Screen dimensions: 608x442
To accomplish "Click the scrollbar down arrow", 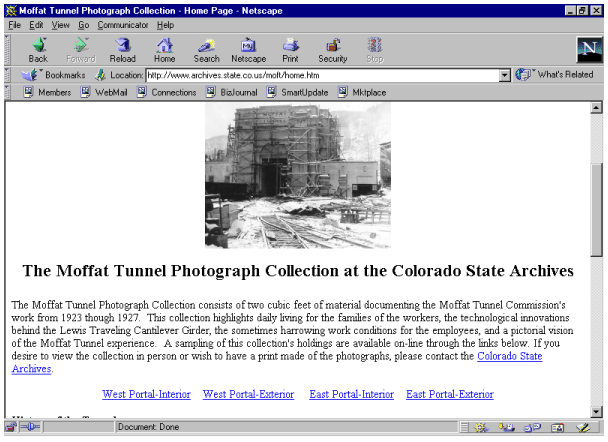I will tap(596, 411).
